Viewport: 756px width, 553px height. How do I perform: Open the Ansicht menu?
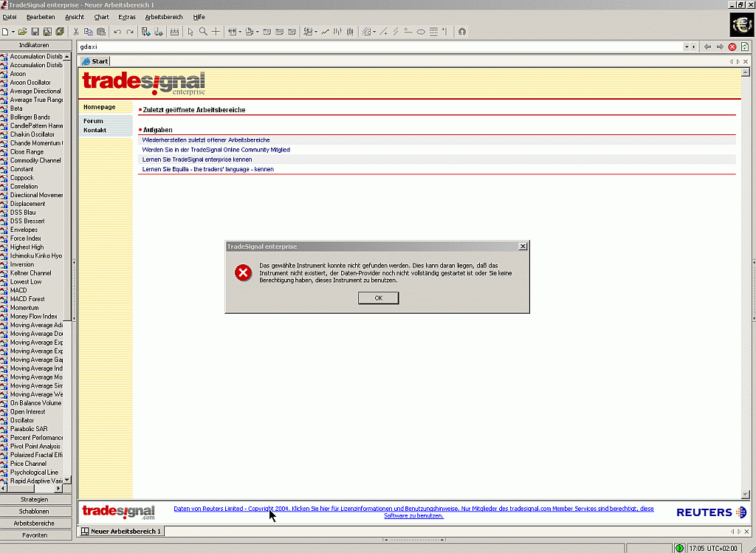(75, 17)
